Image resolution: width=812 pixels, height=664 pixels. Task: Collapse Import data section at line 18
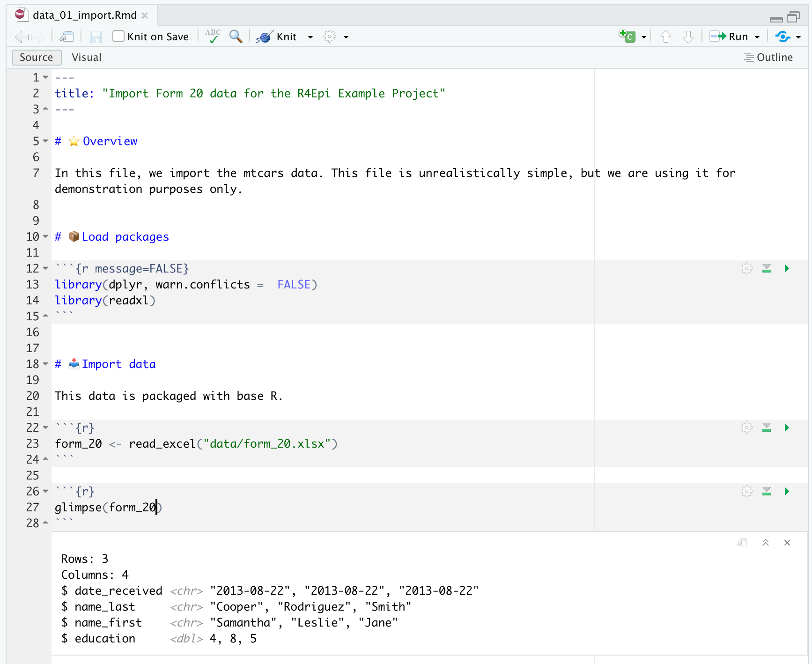pyautogui.click(x=45, y=364)
